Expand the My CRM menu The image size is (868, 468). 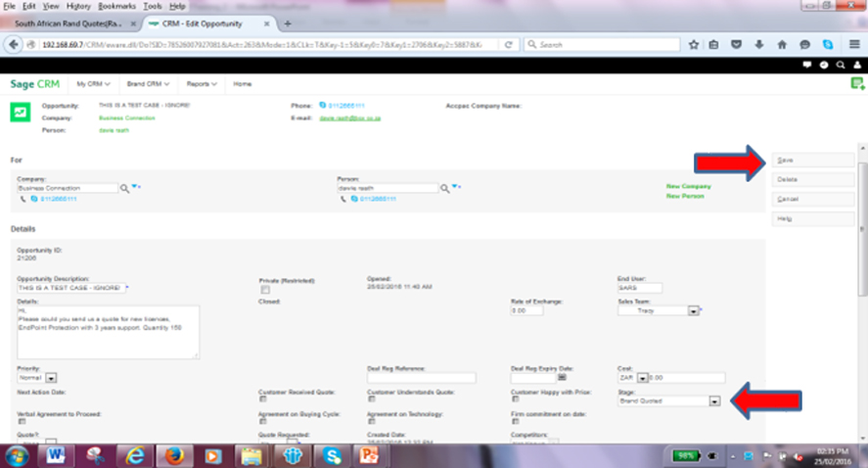(93, 84)
